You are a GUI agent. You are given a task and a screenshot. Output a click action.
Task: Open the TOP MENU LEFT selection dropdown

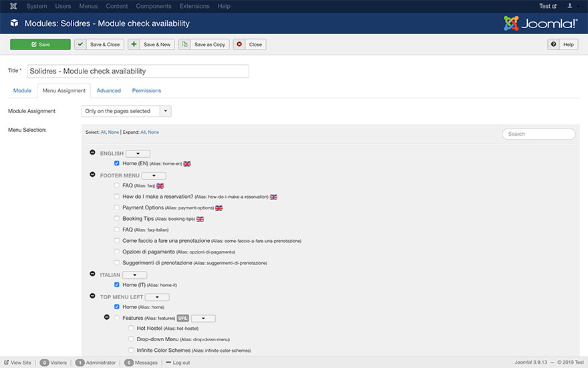pyautogui.click(x=157, y=297)
